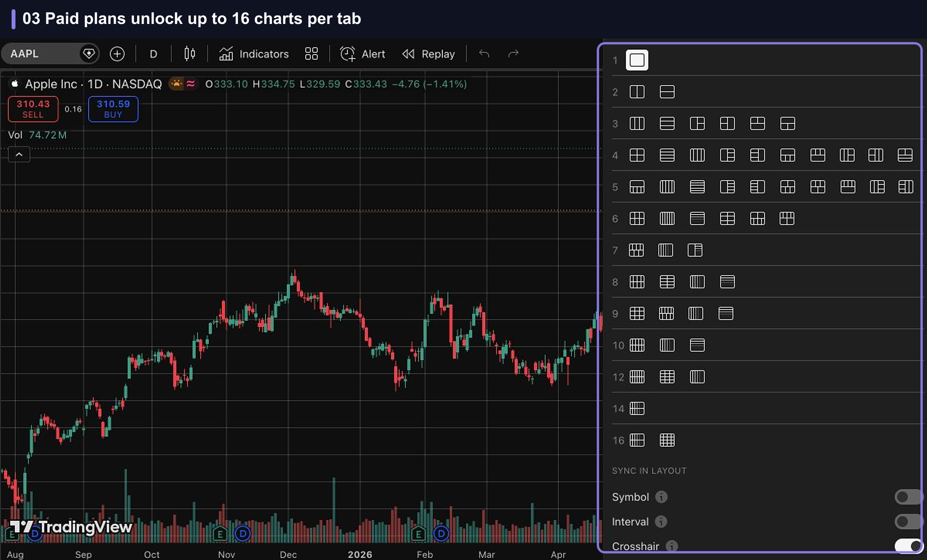Select first layout in the 5 charts row
This screenshot has height=560, width=927.
(637, 187)
